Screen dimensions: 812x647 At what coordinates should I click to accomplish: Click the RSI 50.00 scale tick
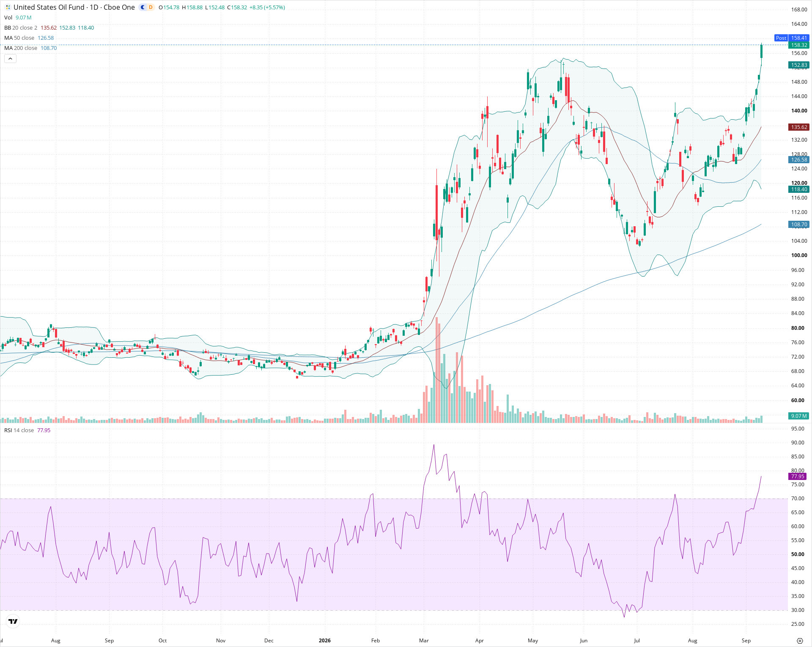[798, 554]
